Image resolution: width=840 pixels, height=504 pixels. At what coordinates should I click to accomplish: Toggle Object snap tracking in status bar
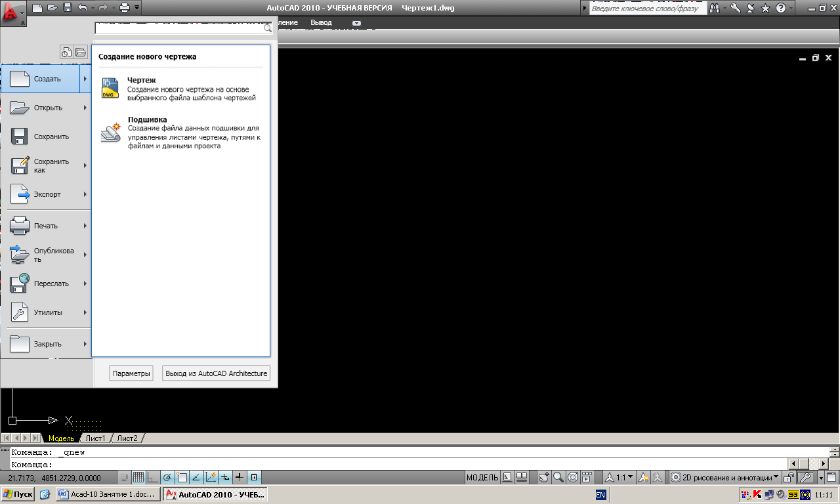(x=196, y=477)
